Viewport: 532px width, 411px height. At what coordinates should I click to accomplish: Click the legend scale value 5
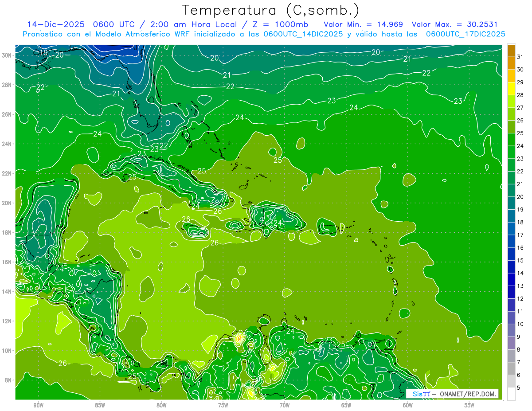[x=519, y=388]
